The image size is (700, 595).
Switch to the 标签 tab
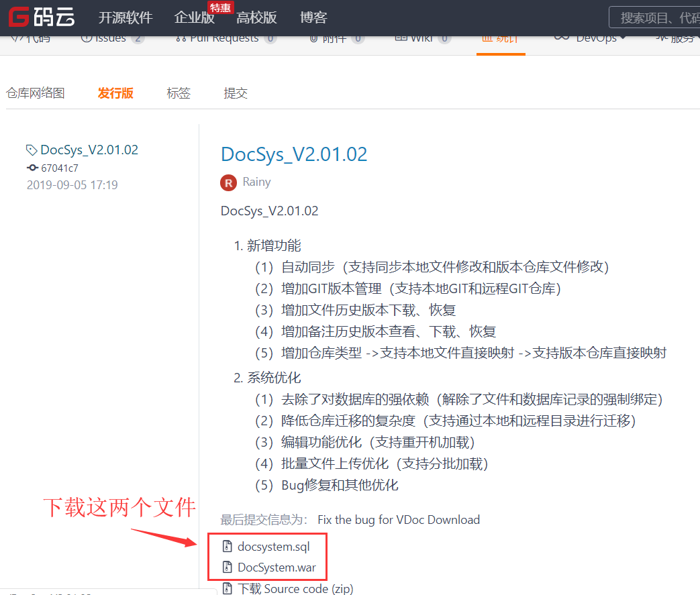pyautogui.click(x=179, y=93)
